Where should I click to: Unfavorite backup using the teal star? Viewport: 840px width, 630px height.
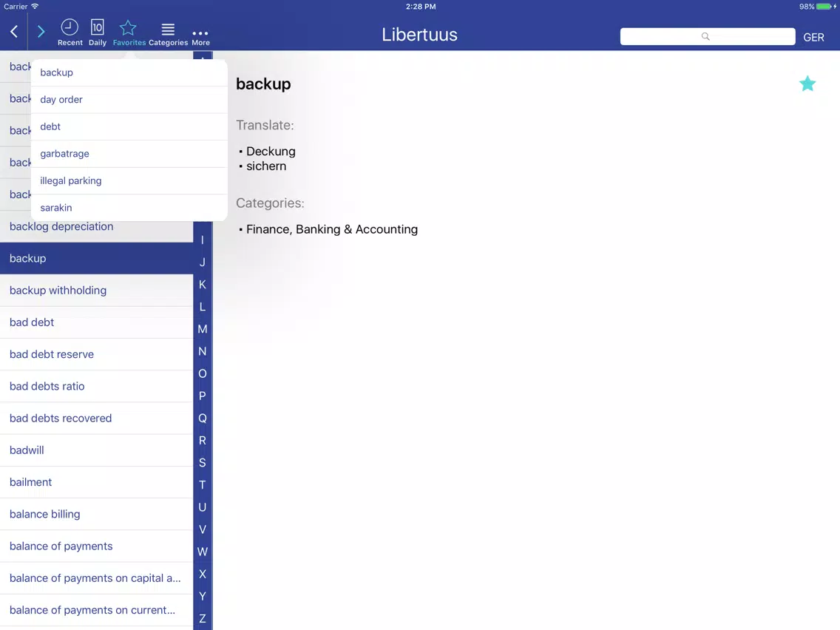[807, 84]
